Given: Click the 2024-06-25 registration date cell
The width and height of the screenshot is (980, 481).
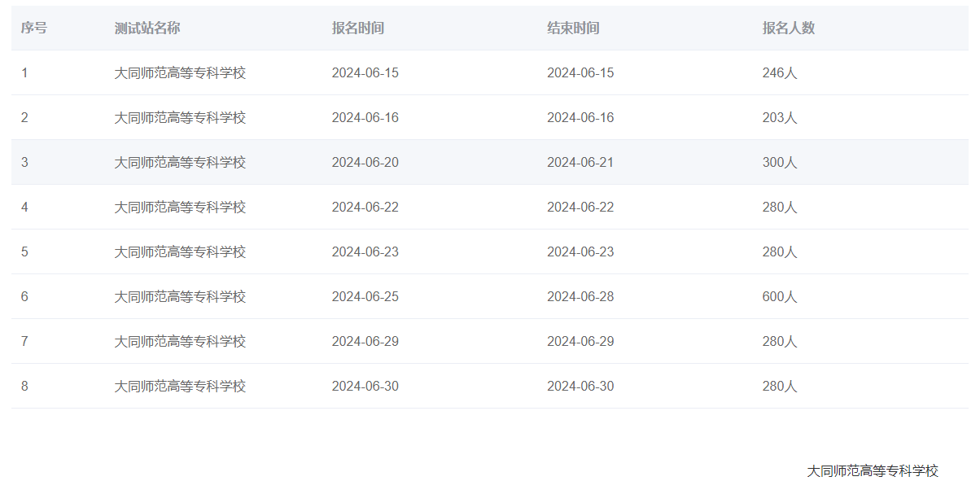Looking at the screenshot, I should 365,296.
